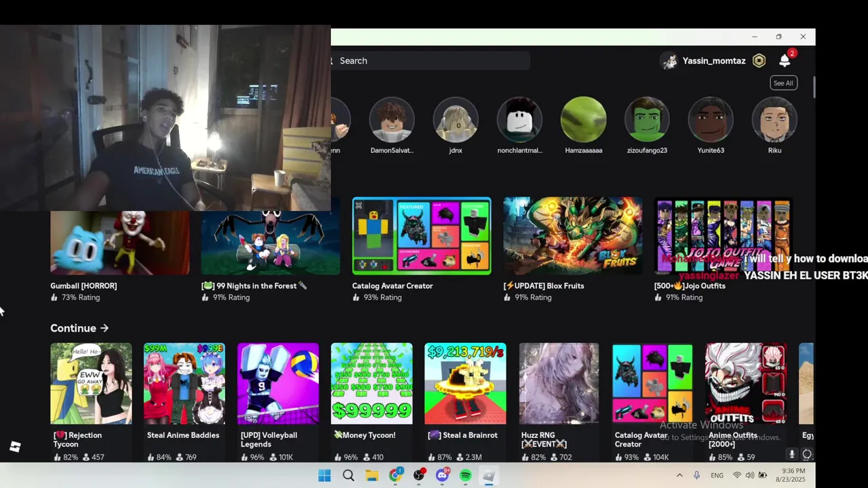Close the Roblox window
Screen dimensions: 868x488
tap(803, 37)
